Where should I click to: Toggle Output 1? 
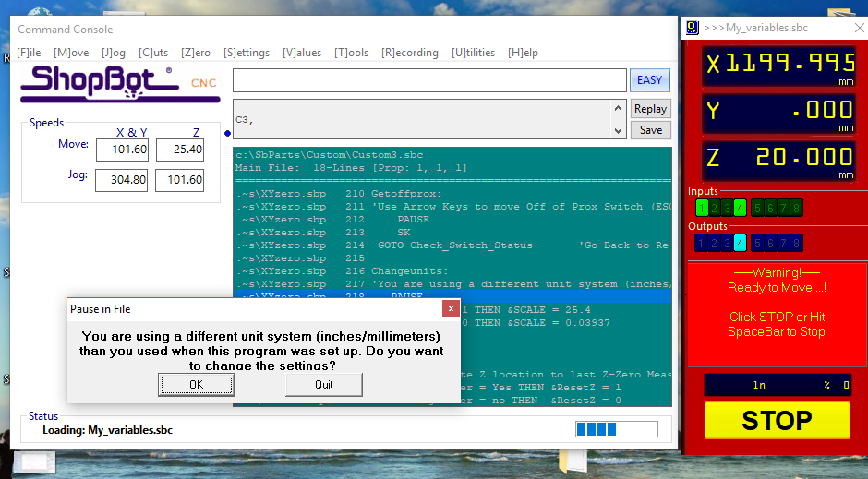tap(701, 243)
